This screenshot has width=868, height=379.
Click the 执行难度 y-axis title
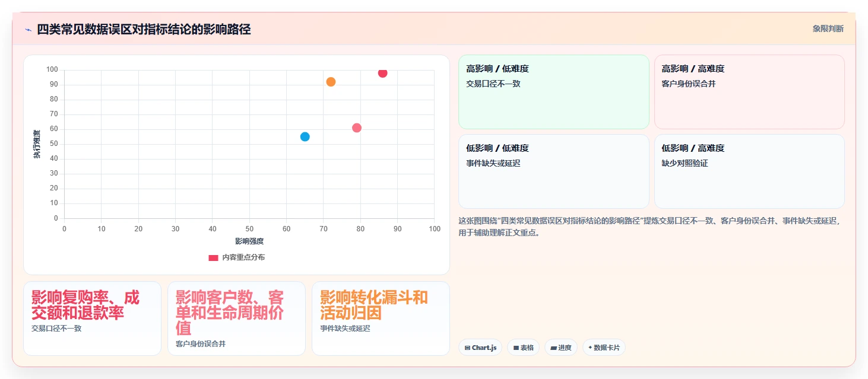(x=37, y=144)
